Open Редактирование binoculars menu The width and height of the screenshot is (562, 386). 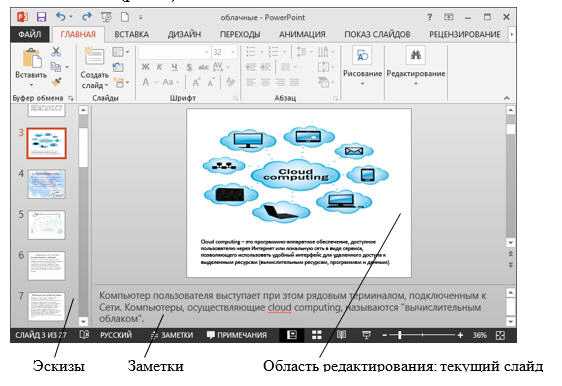tap(416, 65)
